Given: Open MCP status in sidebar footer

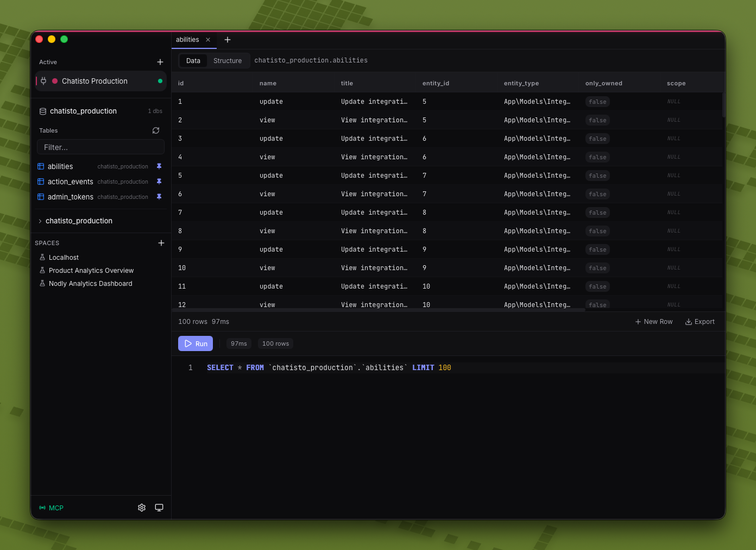Looking at the screenshot, I should [52, 508].
